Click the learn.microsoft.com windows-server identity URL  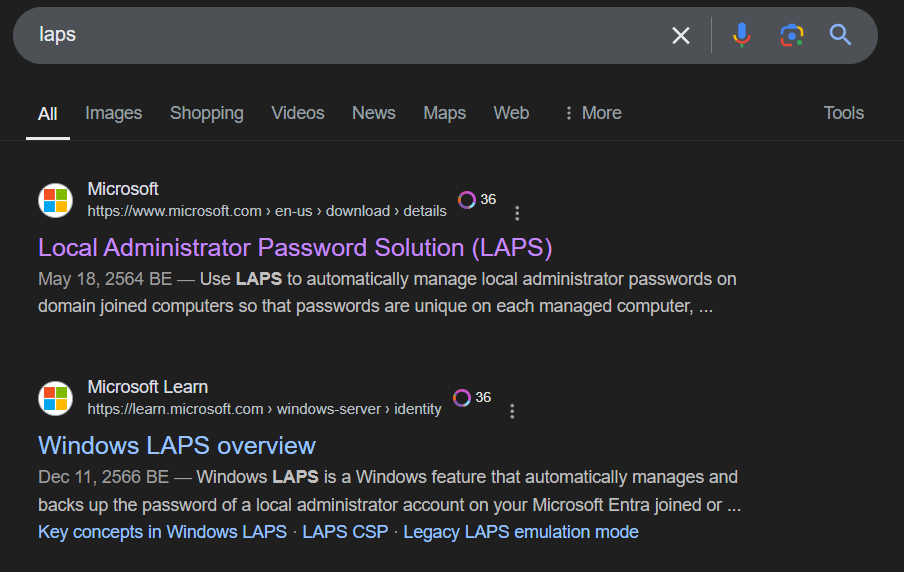click(264, 409)
